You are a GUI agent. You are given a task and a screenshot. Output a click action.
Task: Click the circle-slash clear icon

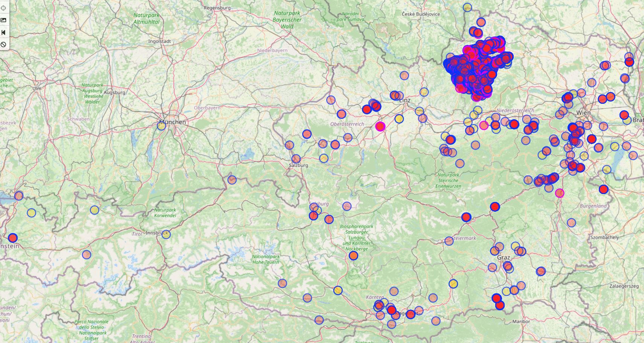tap(3, 44)
